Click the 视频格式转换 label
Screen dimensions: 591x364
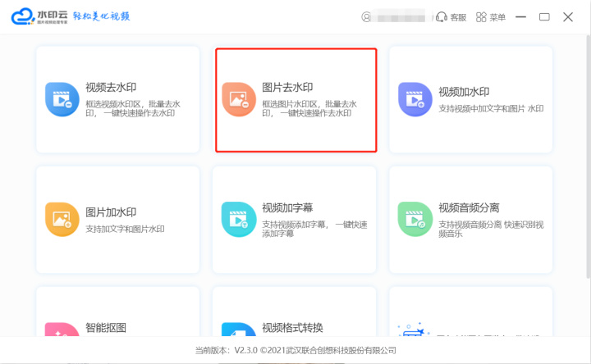pos(292,327)
